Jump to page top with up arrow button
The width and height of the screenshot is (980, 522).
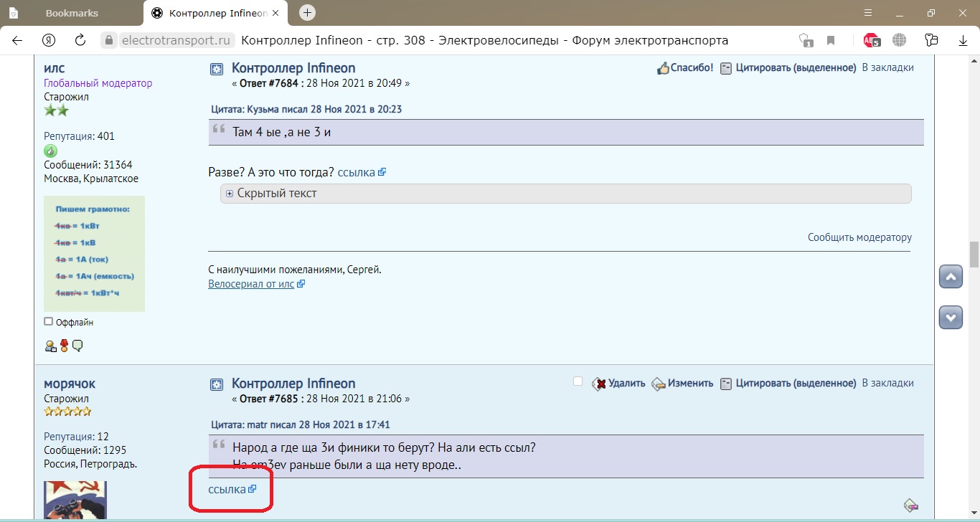(951, 277)
